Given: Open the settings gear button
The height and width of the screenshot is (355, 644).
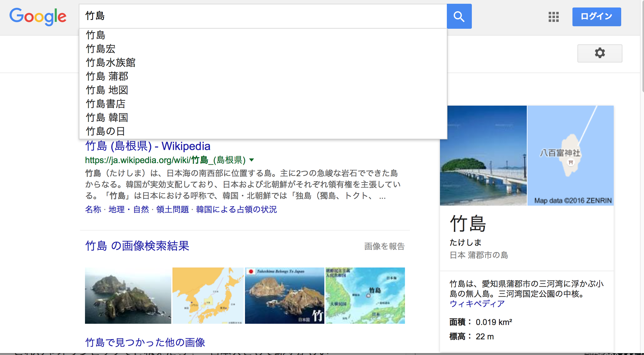Looking at the screenshot, I should click(x=599, y=53).
